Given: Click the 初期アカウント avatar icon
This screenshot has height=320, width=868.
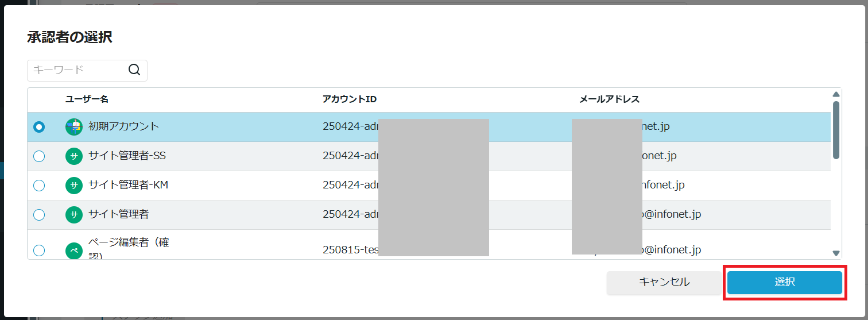Looking at the screenshot, I should (x=74, y=127).
